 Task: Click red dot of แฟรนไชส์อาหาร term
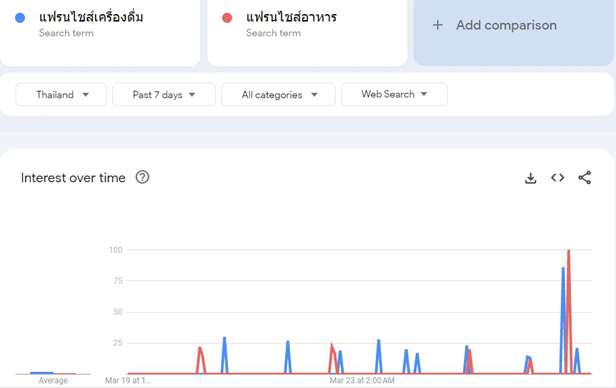(227, 18)
